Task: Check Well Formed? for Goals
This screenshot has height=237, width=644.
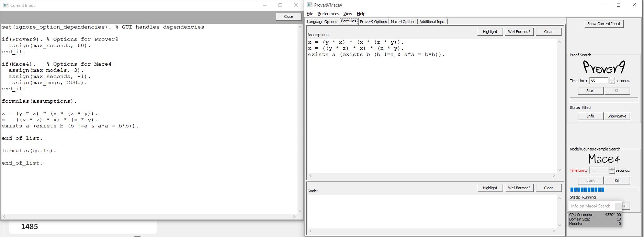Action: 519,188
